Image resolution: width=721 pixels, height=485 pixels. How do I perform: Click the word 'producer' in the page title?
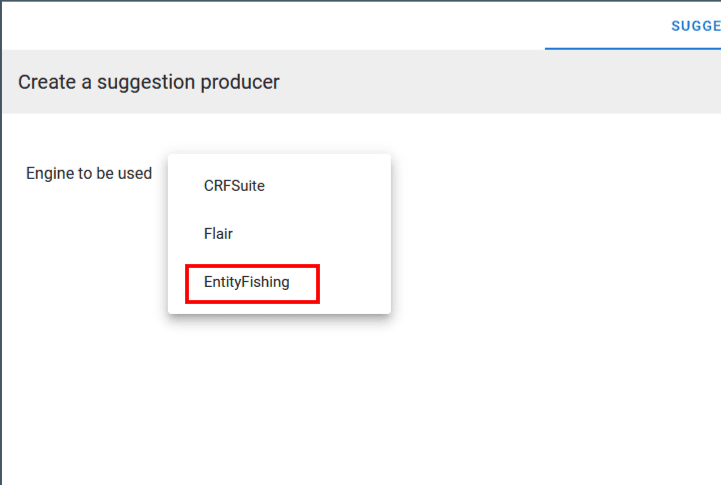(x=244, y=82)
